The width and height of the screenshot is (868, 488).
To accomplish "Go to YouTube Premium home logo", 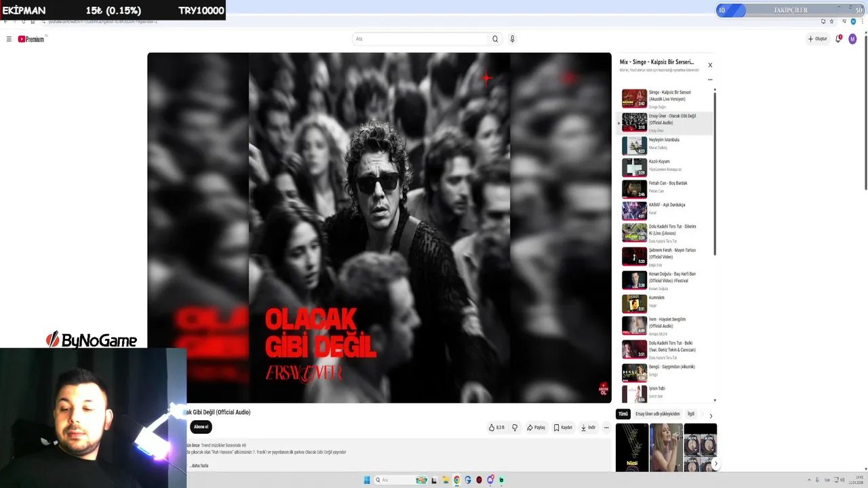I will (x=31, y=39).
